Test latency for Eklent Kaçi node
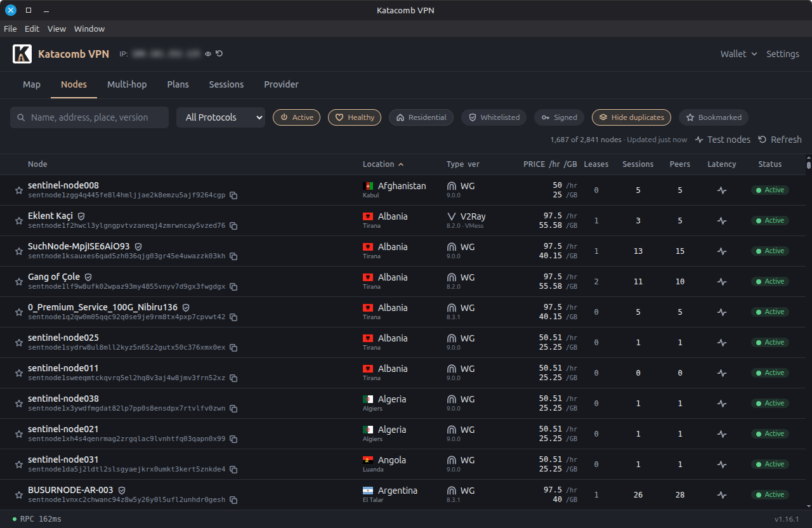This screenshot has height=528, width=812. pos(722,221)
